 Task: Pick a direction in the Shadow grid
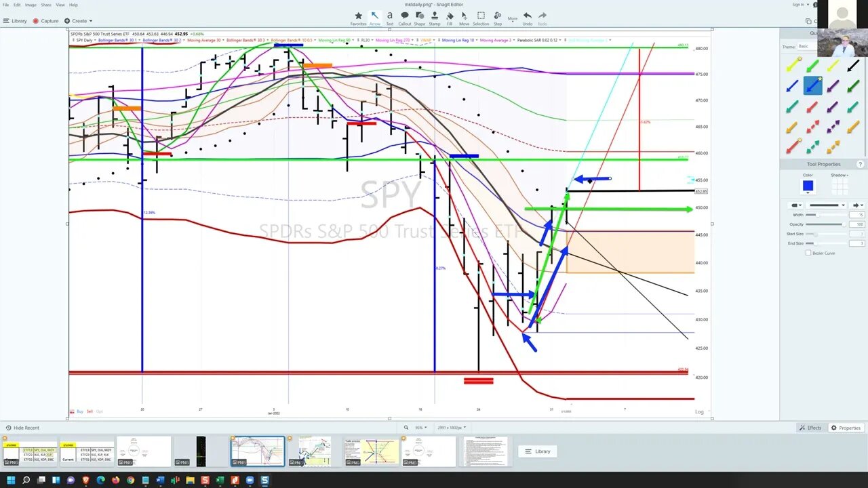click(840, 186)
